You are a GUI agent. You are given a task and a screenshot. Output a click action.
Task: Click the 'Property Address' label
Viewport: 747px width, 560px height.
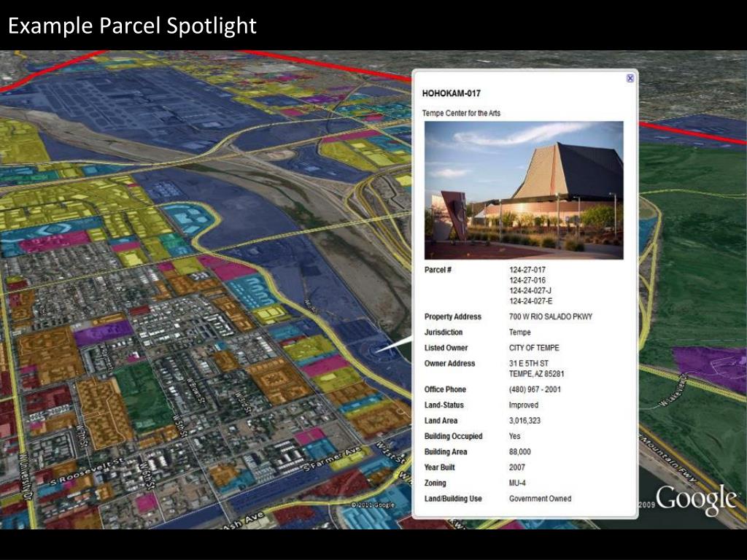(452, 316)
